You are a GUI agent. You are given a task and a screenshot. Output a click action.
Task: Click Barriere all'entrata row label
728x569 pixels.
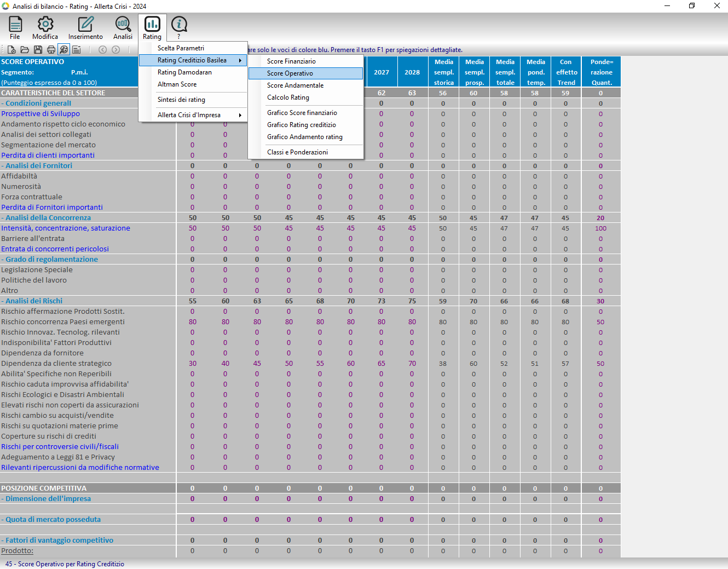point(33,239)
